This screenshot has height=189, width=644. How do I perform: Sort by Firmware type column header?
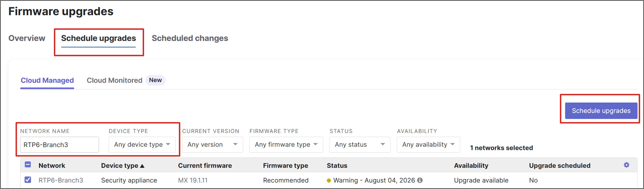tap(286, 165)
